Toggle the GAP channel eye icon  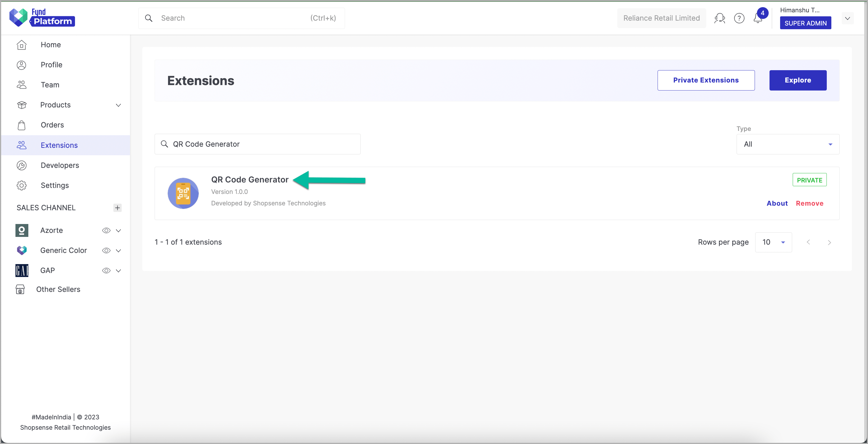coord(106,270)
